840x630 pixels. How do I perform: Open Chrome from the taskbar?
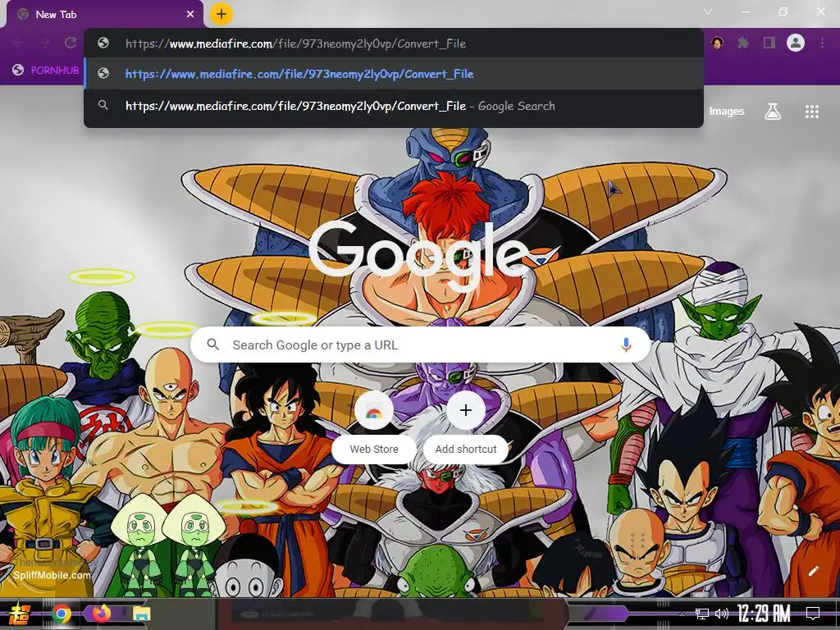(62, 614)
